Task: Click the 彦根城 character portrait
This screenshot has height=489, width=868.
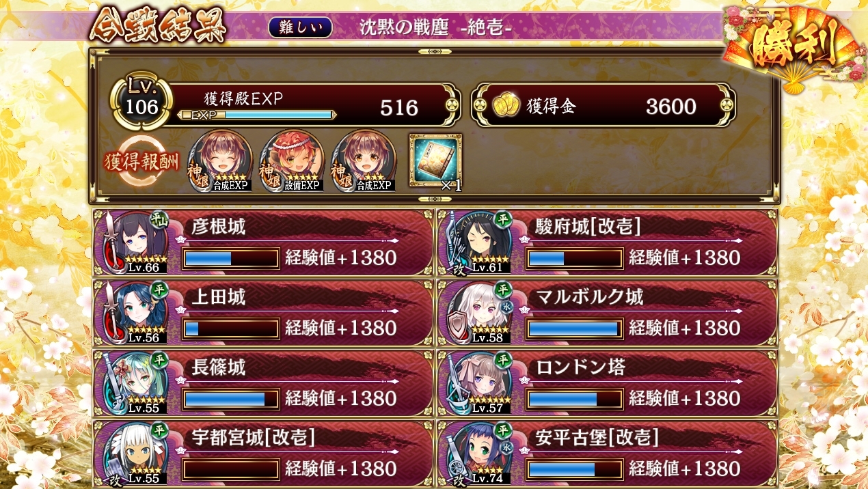Action: [x=134, y=242]
